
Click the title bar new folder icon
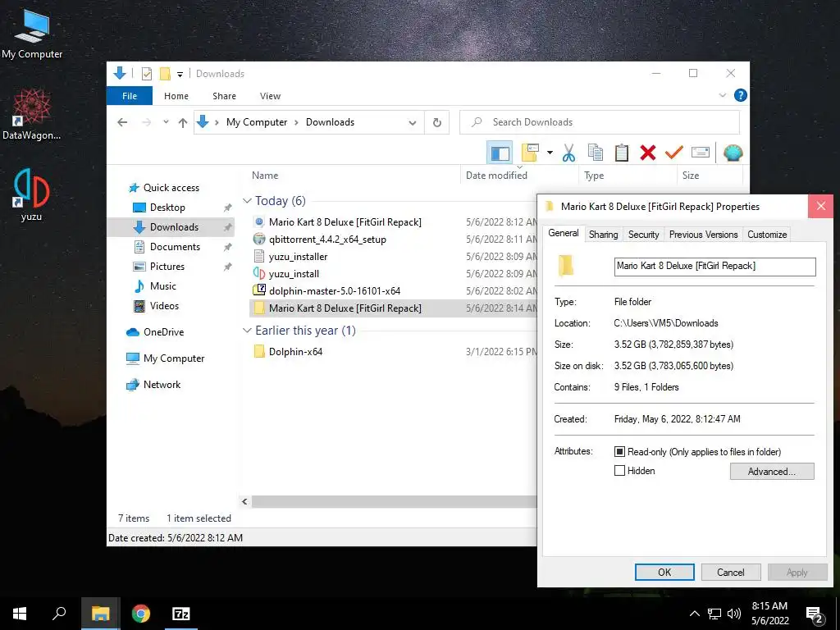coord(165,73)
